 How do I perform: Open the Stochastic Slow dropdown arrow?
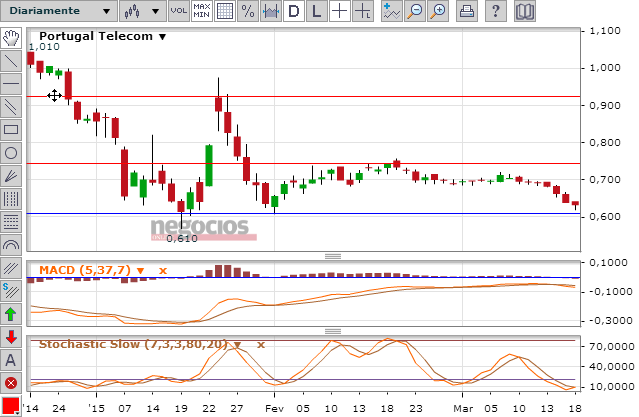click(x=238, y=345)
